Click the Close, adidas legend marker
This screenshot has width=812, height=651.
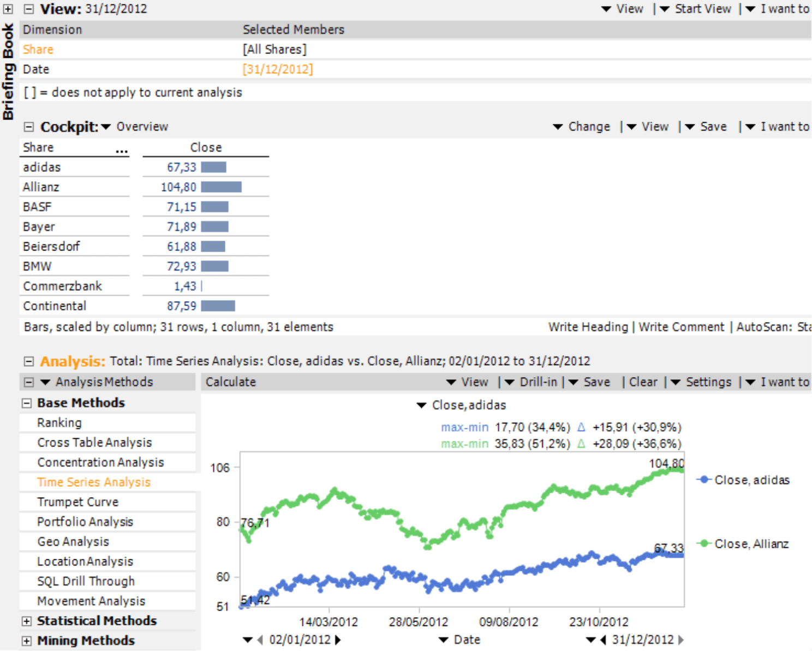click(704, 480)
